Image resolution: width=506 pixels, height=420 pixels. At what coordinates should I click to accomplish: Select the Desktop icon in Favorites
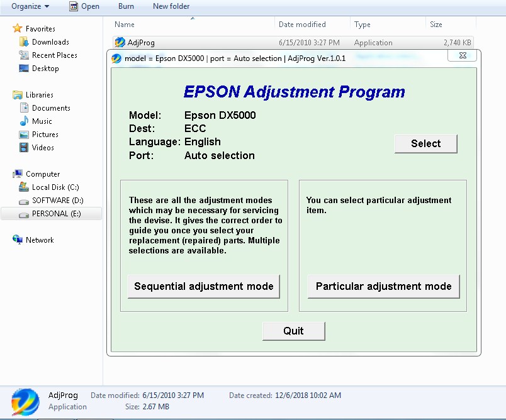[x=24, y=69]
